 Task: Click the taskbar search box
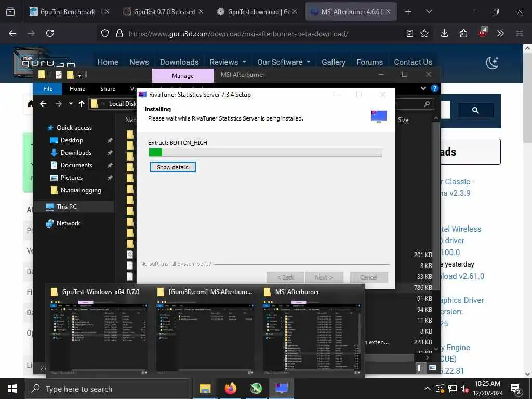click(x=108, y=389)
